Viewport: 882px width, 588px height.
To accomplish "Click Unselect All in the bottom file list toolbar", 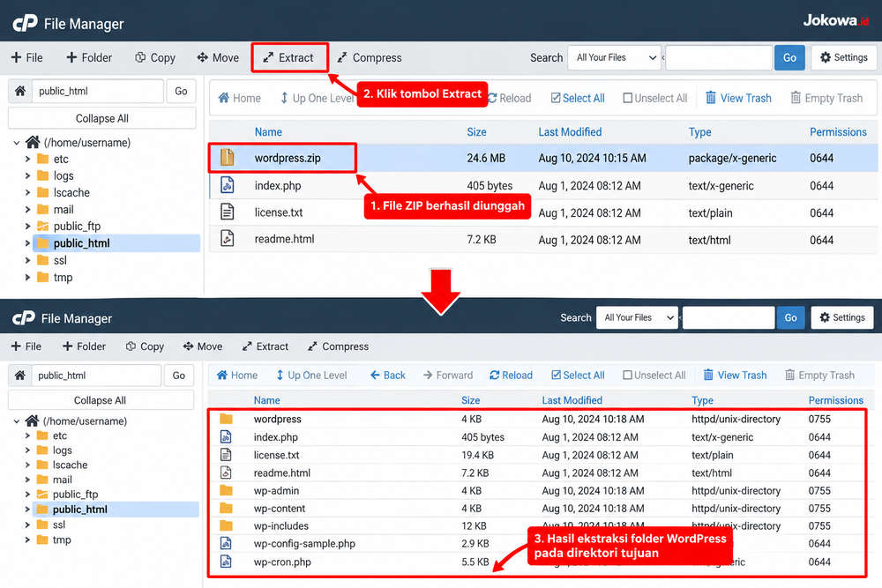I will (x=654, y=375).
